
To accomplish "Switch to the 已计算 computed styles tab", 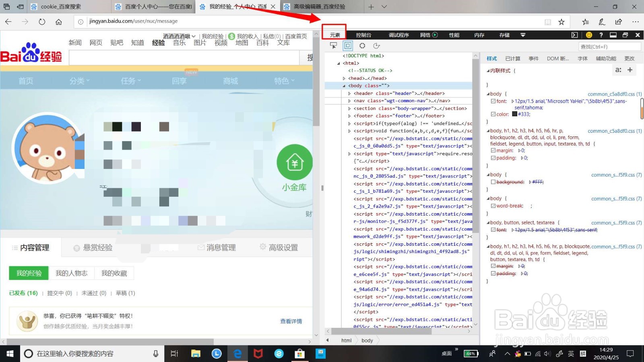I will (513, 59).
